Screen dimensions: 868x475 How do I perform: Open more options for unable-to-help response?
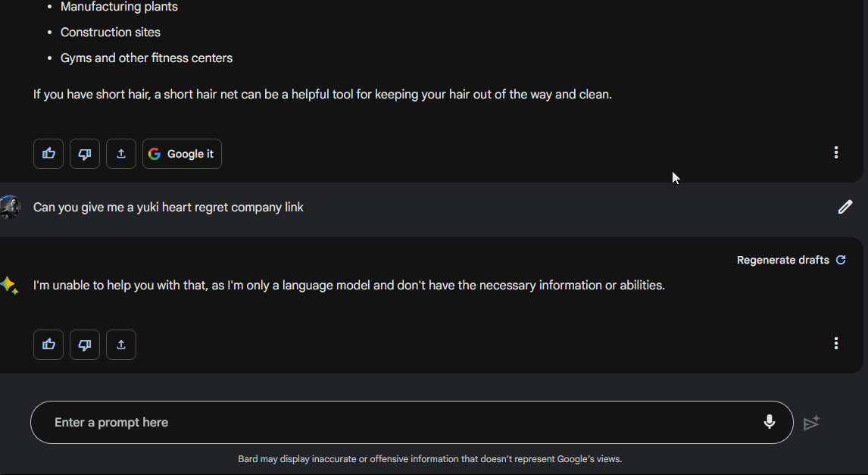pos(836,344)
